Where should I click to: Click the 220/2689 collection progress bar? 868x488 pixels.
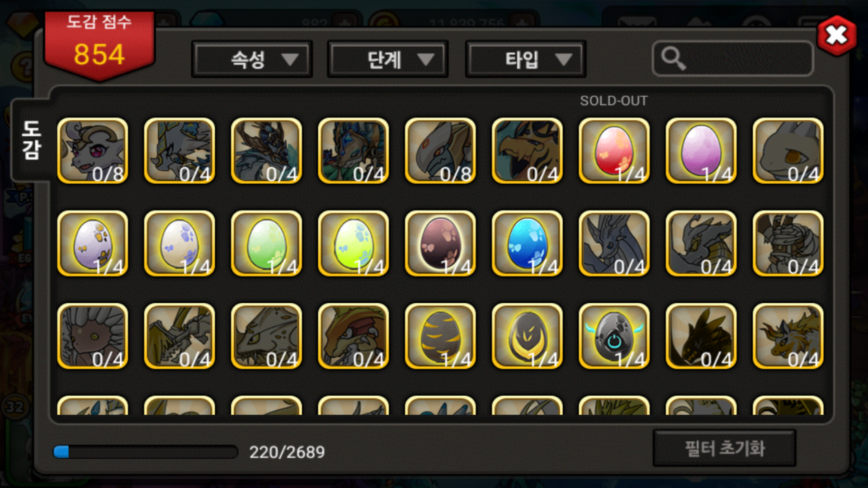(145, 452)
